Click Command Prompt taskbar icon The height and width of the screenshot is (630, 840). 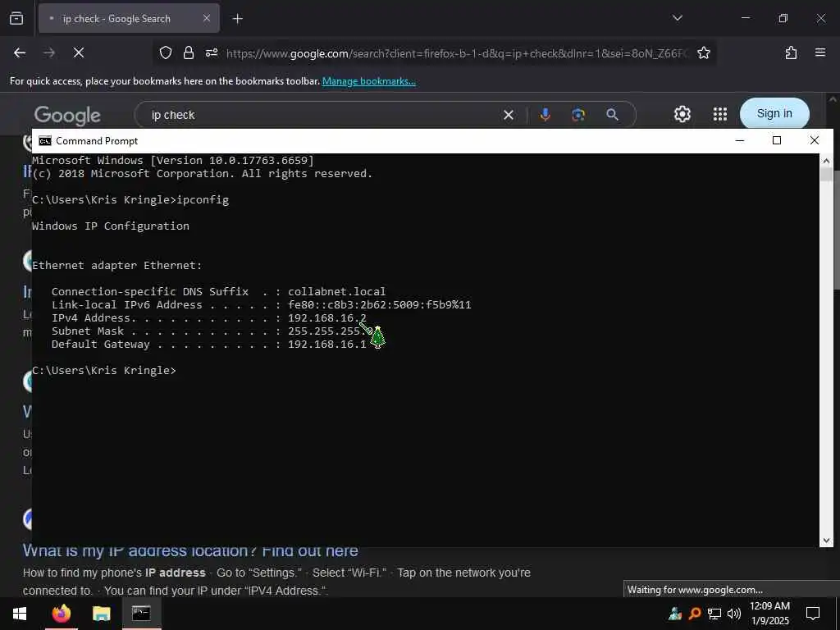tap(141, 614)
